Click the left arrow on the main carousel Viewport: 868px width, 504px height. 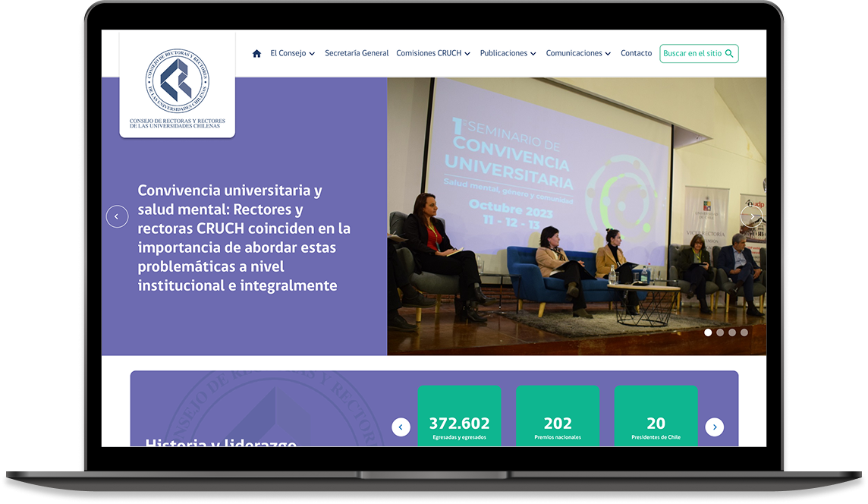118,216
